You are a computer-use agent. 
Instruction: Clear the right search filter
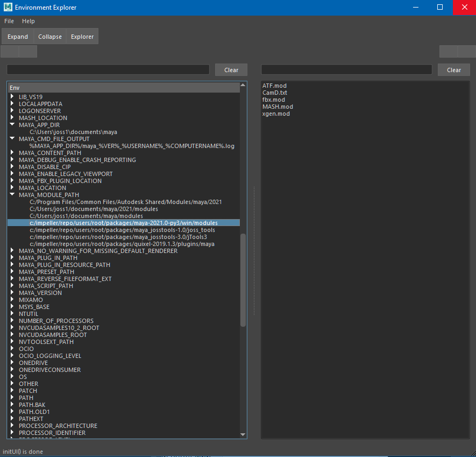pyautogui.click(x=453, y=70)
